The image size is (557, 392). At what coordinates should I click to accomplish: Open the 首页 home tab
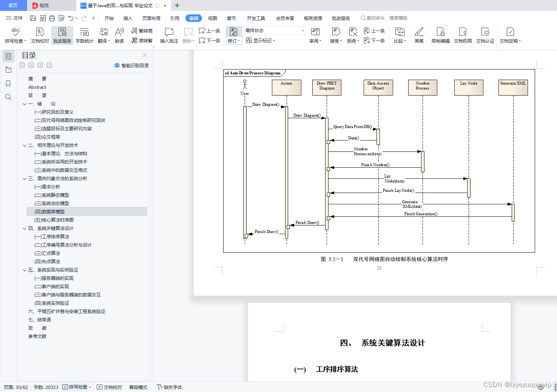point(13,5)
